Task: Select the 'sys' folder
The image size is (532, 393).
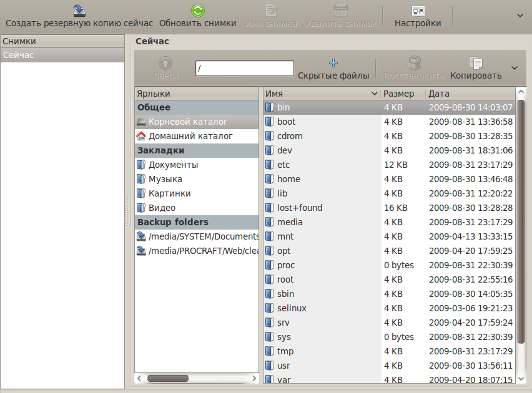Action: [x=390, y=337]
